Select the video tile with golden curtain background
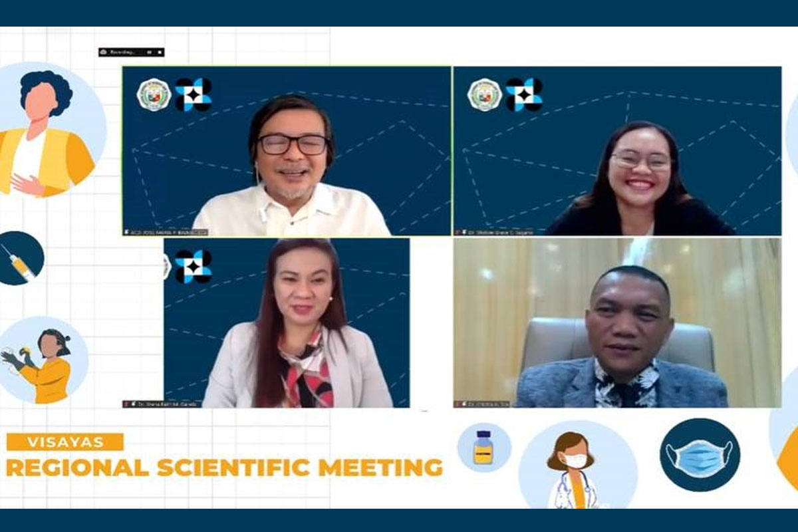 617,323
